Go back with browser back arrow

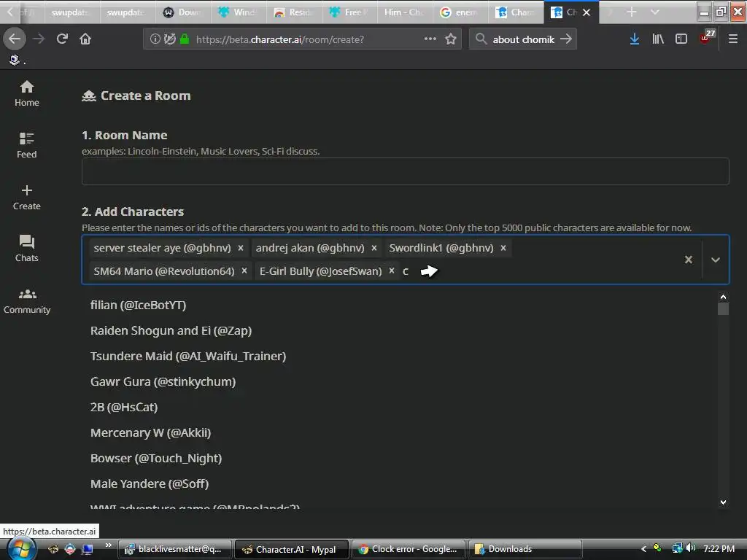pos(15,39)
